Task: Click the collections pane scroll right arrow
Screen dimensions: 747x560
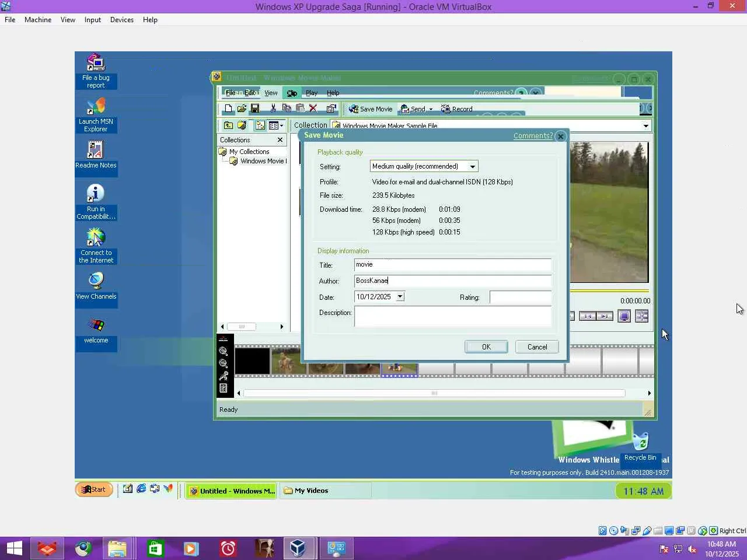Action: pos(282,327)
